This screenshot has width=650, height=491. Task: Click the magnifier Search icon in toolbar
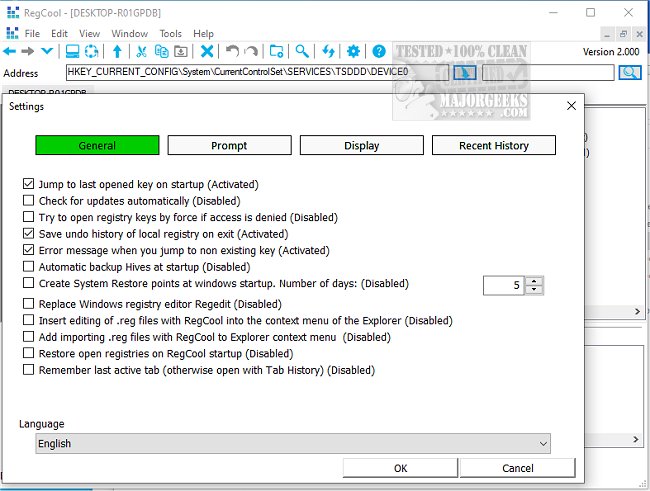pos(302,51)
